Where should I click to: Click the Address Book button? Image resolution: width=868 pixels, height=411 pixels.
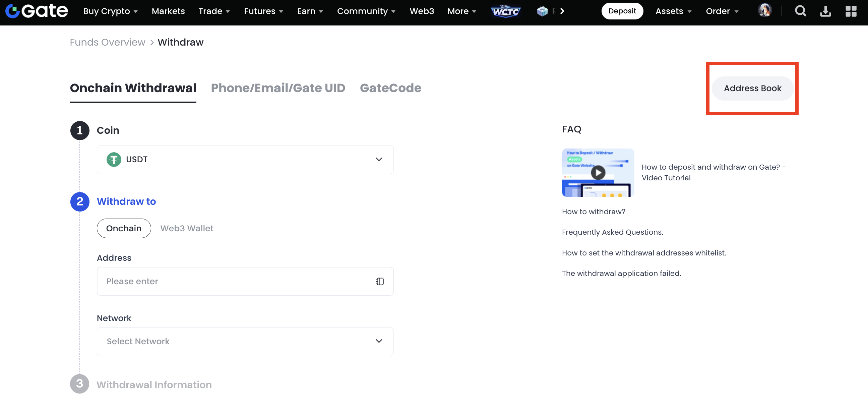pyautogui.click(x=752, y=89)
